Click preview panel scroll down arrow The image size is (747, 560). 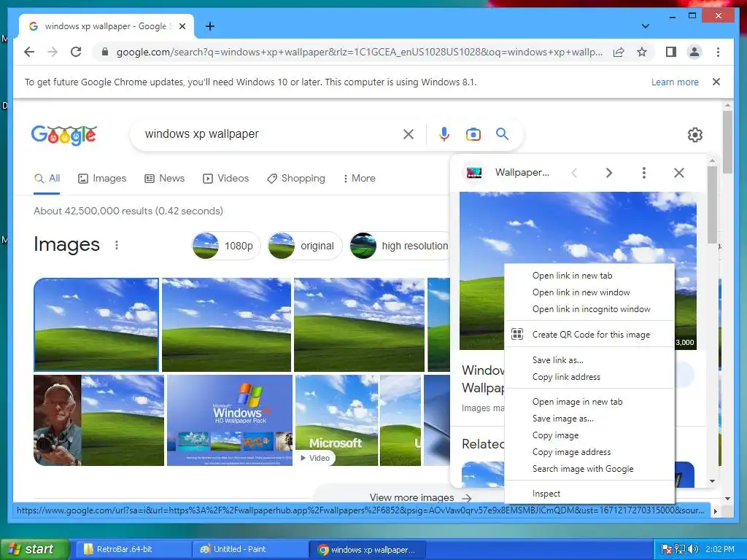(712, 481)
